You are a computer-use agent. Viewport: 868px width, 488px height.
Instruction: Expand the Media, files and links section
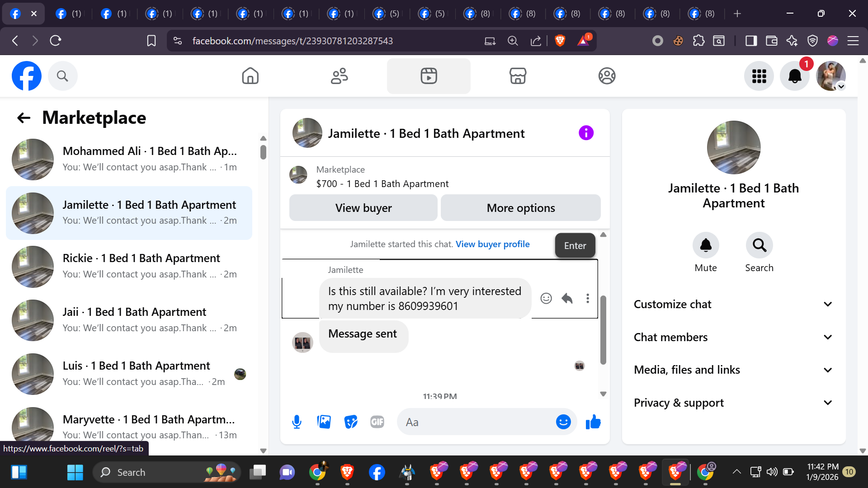point(733,370)
